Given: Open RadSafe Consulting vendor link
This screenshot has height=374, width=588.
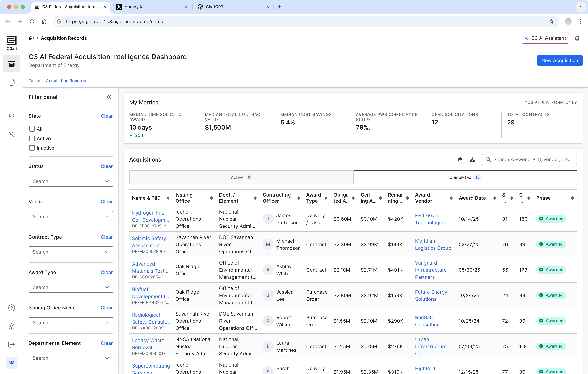Looking at the screenshot, I should pyautogui.click(x=427, y=321).
